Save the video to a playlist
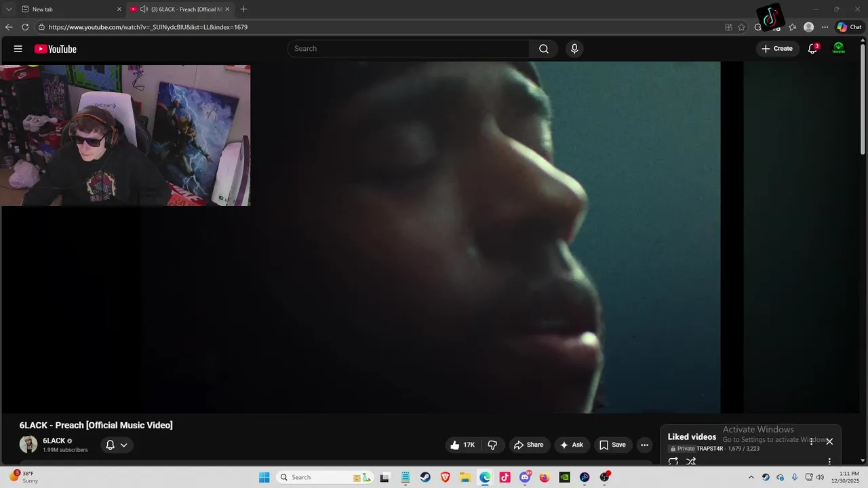Image resolution: width=868 pixels, height=488 pixels. pos(612,445)
